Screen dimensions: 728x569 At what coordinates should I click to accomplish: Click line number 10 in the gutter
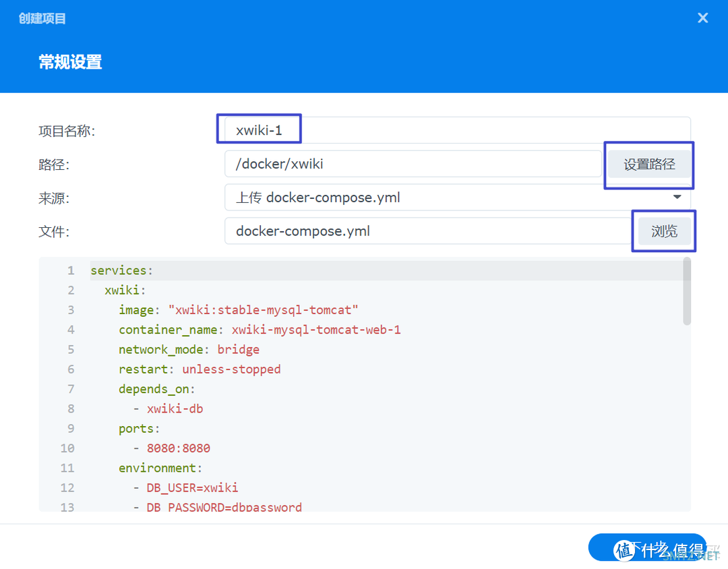(x=67, y=448)
